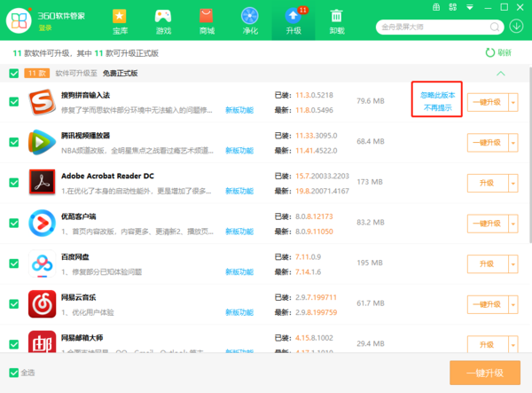Click the software search input field
Screen dimensions: 532x393
point(417,28)
